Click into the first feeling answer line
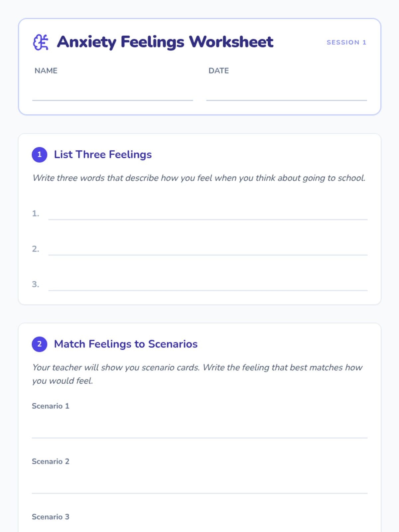Screen dimensions: 399x532 click(208, 213)
